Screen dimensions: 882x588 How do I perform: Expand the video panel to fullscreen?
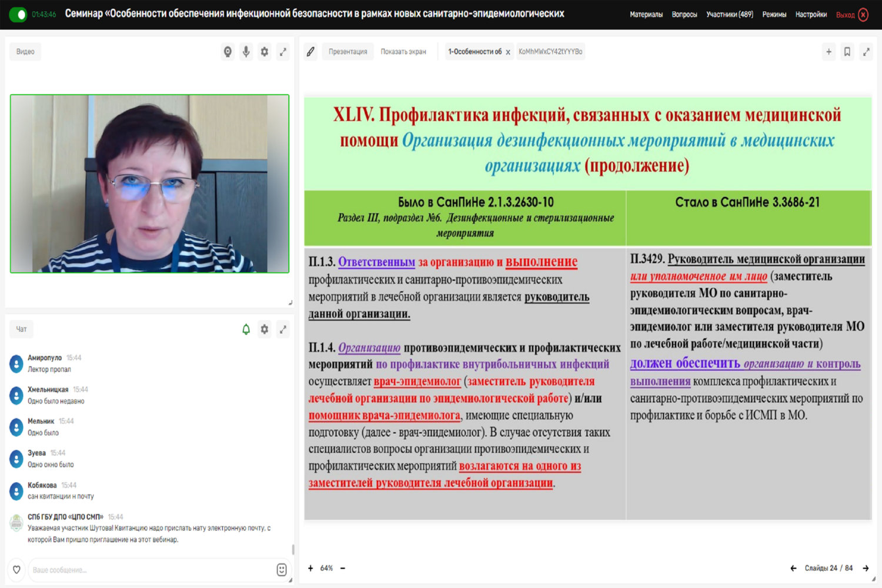(283, 52)
